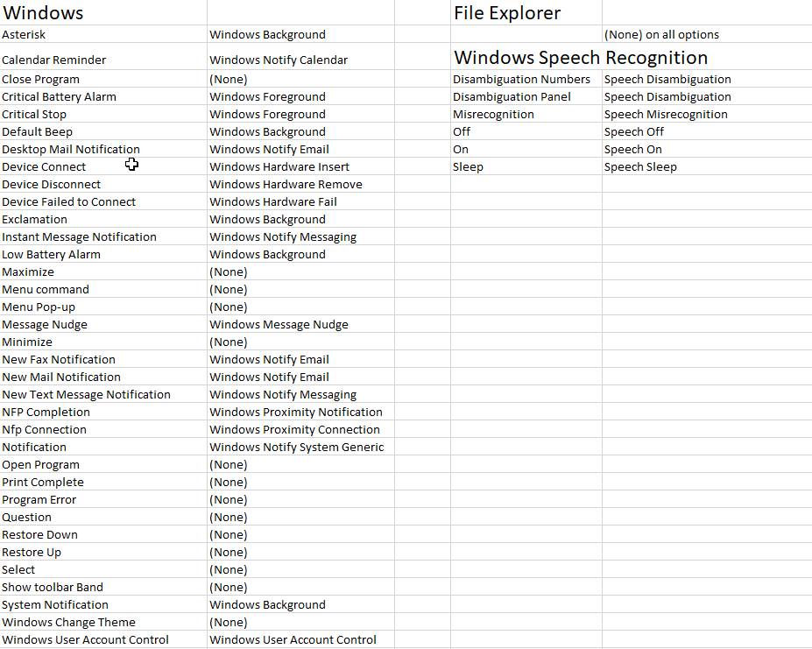Select the 'Show toolbar Band' cell

103,587
